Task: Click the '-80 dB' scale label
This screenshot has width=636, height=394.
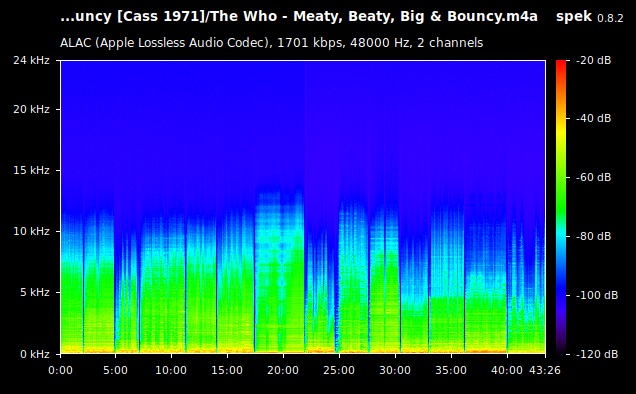Action: (594, 237)
